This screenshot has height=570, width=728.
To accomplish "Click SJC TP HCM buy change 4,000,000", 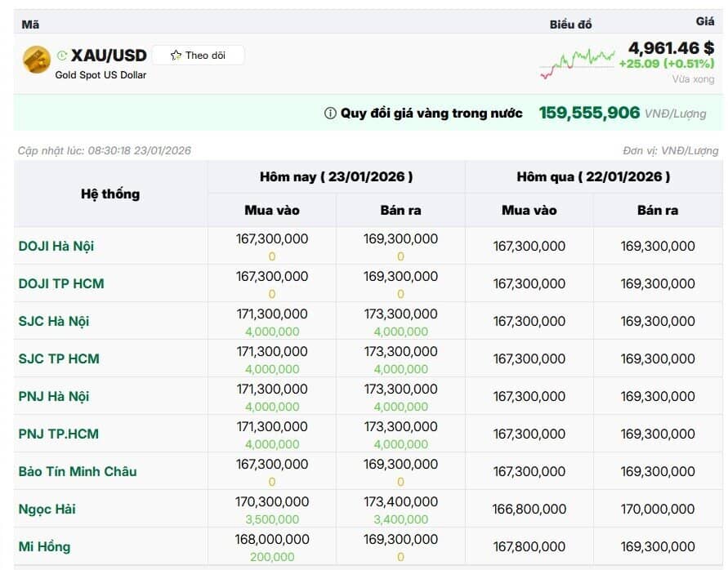I will tap(272, 369).
